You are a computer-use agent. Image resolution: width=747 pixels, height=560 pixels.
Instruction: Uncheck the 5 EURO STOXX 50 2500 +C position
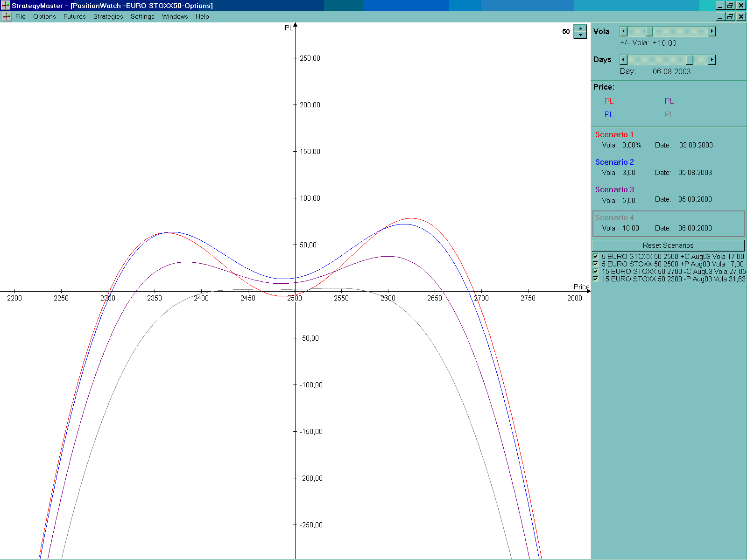tap(595, 256)
